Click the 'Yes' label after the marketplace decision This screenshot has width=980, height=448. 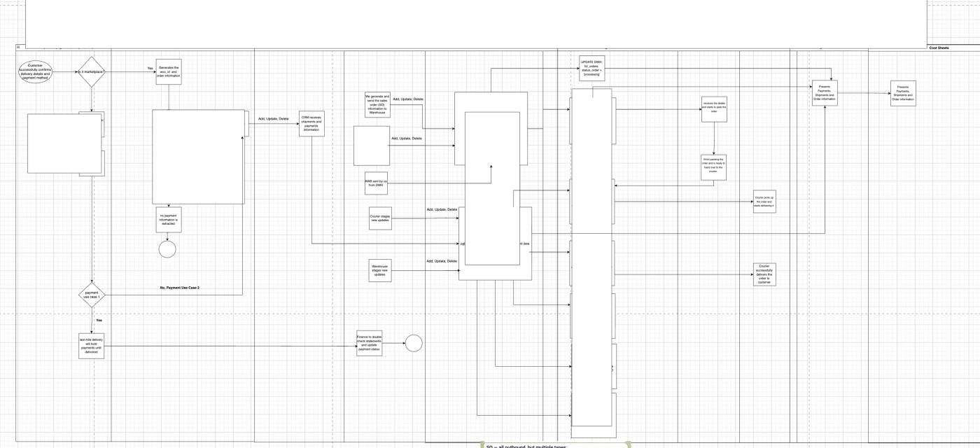150,69
